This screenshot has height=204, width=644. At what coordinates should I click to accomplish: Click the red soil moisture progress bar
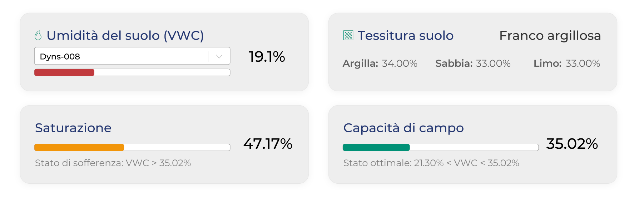tap(64, 72)
